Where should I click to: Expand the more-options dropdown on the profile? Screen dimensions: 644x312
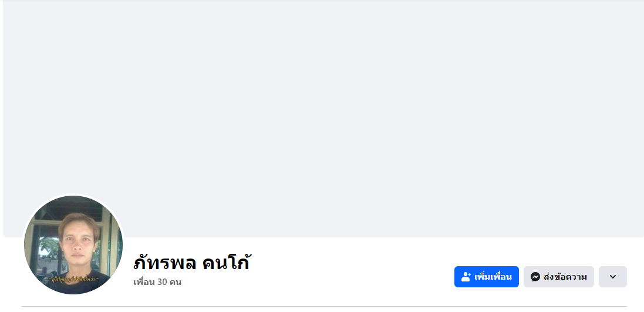(x=612, y=277)
